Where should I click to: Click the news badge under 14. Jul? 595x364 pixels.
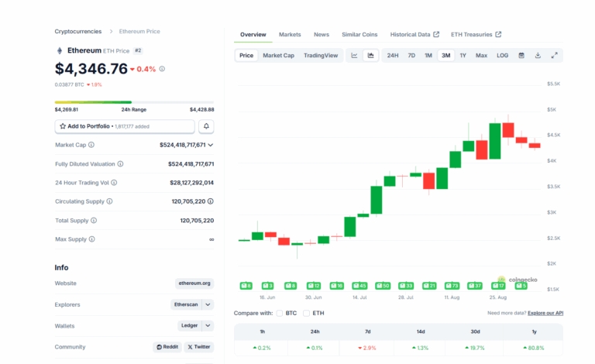359,286
